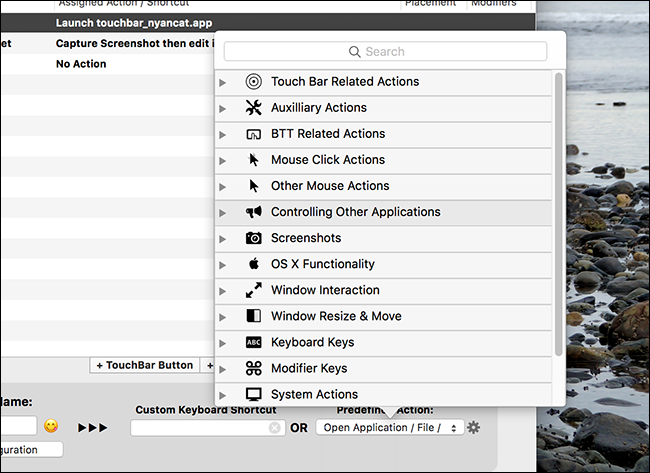Click the Mouse Click Actions cursor icon

coord(253,160)
